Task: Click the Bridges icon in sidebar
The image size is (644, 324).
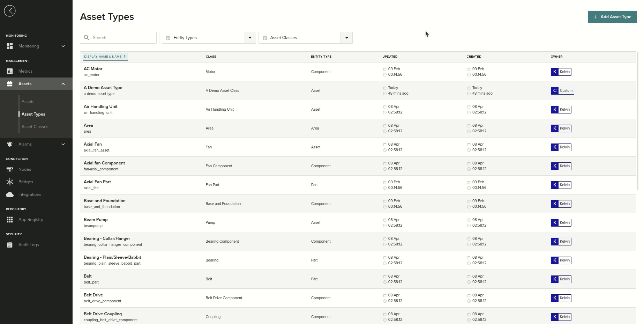Action: pyautogui.click(x=10, y=182)
